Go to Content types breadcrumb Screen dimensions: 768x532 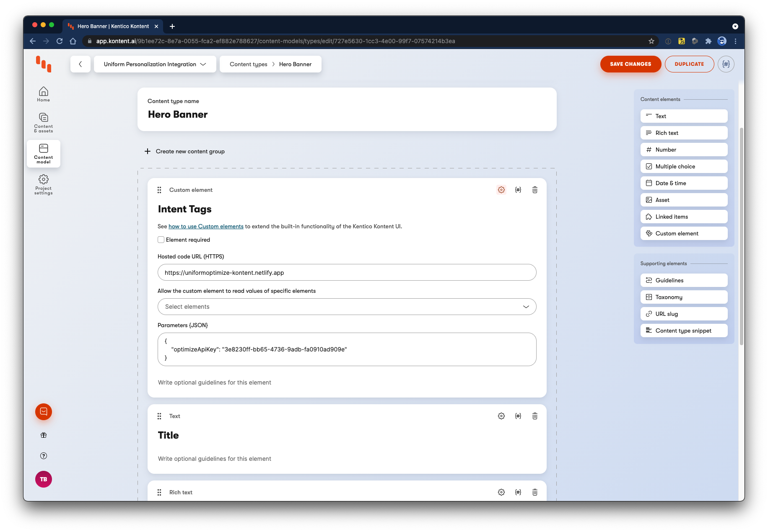[x=249, y=64]
